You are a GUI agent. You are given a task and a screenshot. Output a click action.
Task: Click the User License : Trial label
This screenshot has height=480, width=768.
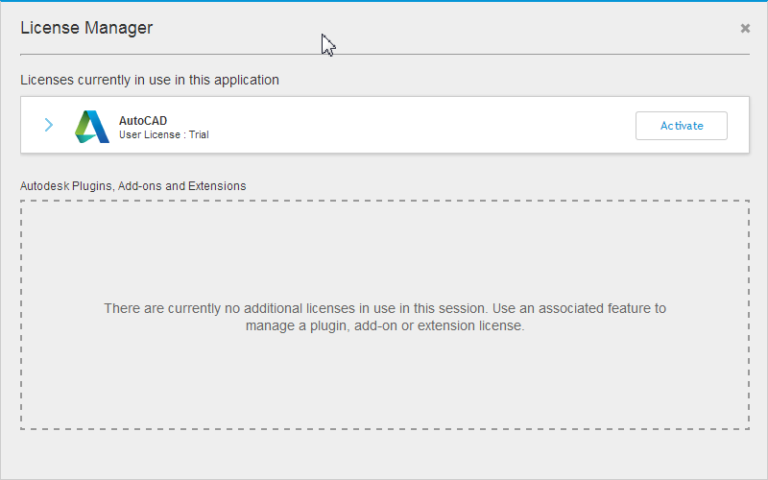pos(163,134)
